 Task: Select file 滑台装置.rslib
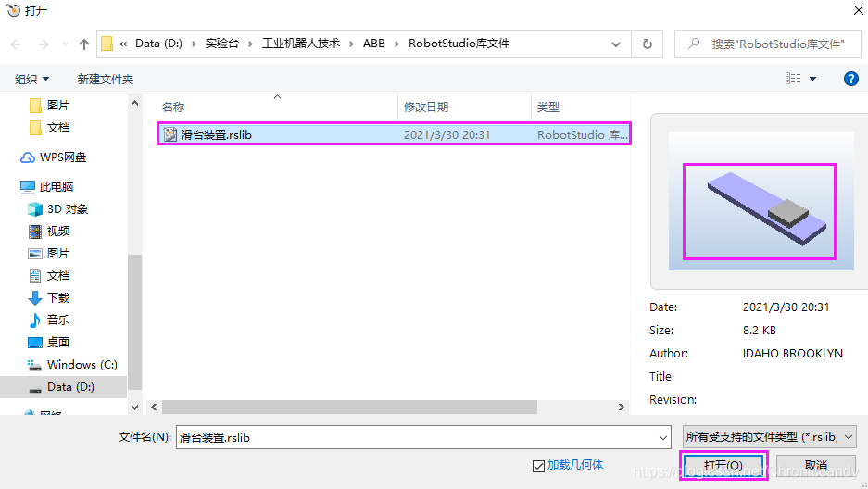tap(394, 134)
